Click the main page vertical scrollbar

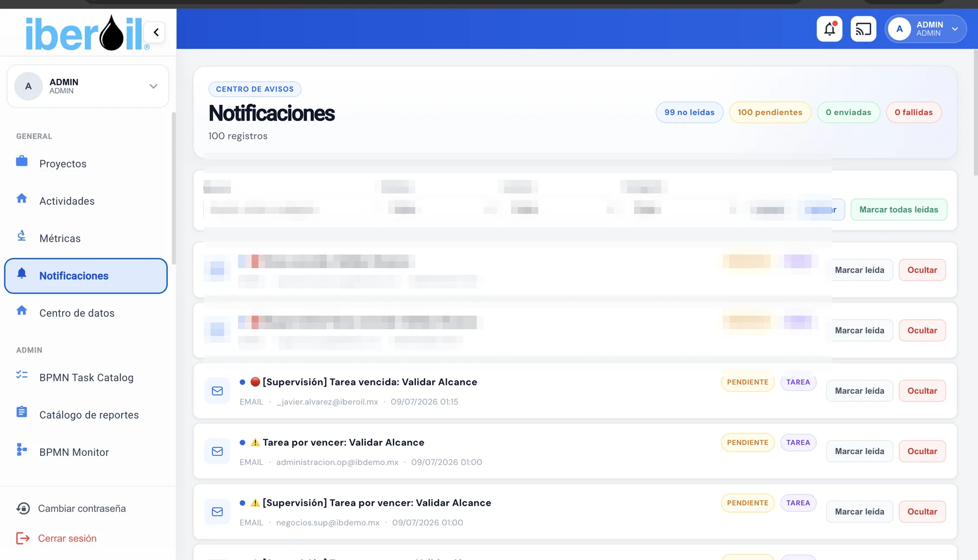pyautogui.click(x=975, y=112)
